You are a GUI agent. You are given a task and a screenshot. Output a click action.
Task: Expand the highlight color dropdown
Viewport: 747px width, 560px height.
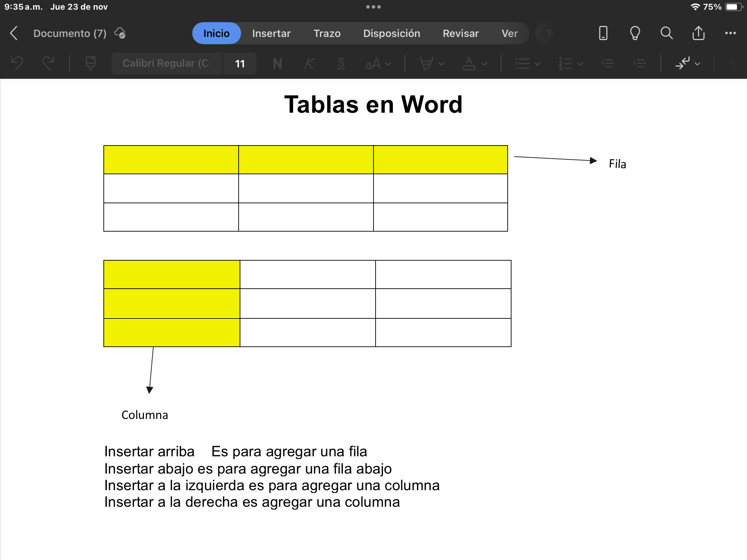441,64
